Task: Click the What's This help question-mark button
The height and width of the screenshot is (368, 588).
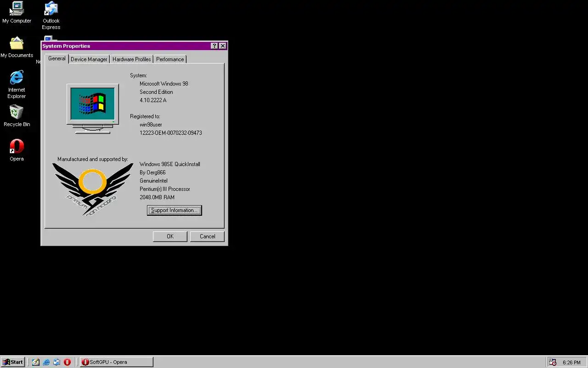Action: (x=215, y=46)
